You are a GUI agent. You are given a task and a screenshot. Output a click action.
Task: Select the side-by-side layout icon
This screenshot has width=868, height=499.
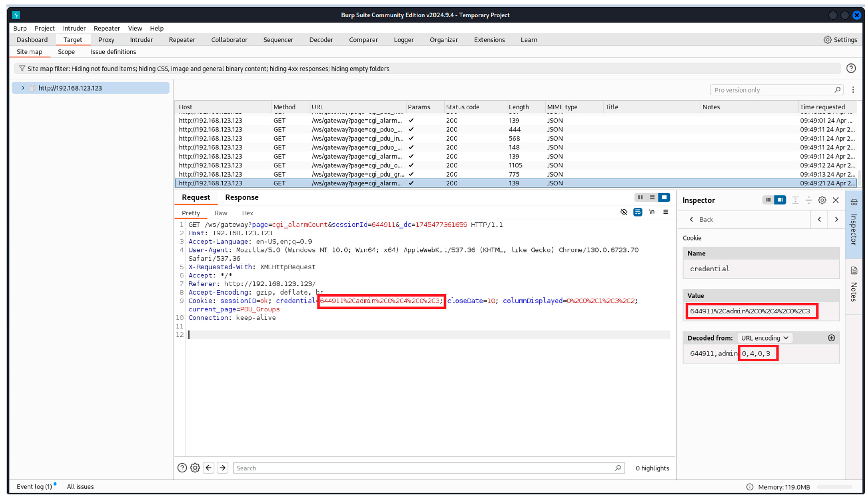(640, 197)
